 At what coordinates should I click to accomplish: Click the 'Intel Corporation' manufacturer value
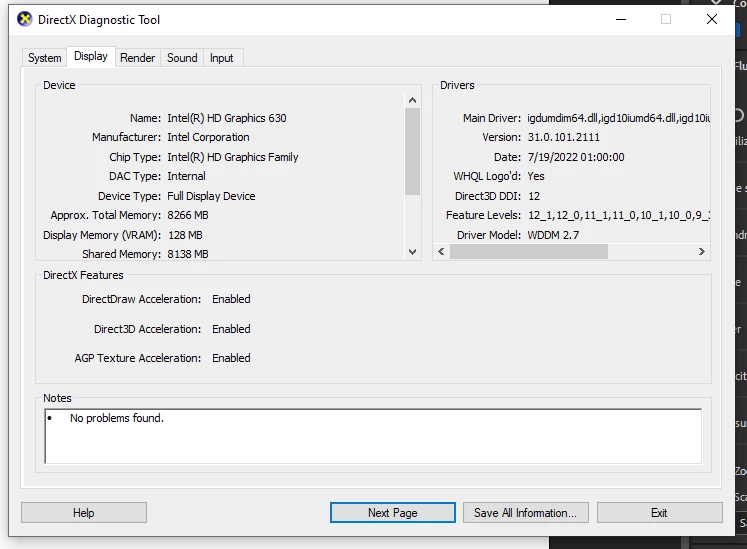click(208, 137)
